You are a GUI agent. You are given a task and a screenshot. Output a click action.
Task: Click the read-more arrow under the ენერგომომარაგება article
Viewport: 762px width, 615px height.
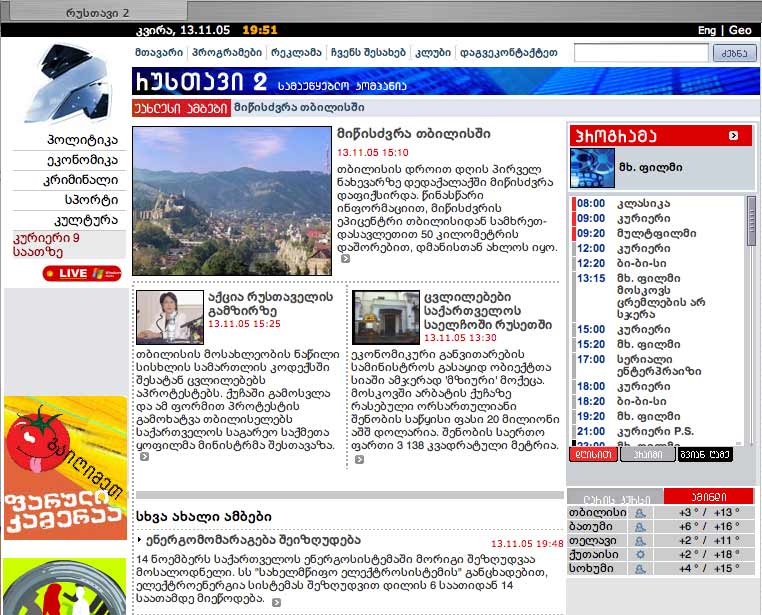tap(277, 602)
